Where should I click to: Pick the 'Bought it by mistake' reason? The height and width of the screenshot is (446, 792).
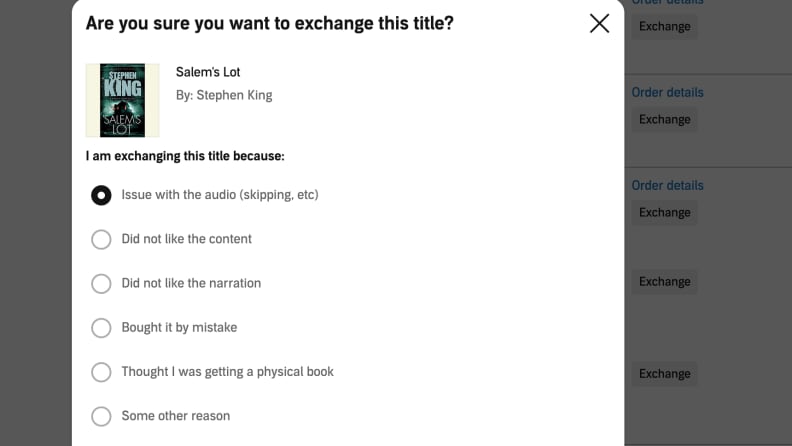click(x=101, y=328)
